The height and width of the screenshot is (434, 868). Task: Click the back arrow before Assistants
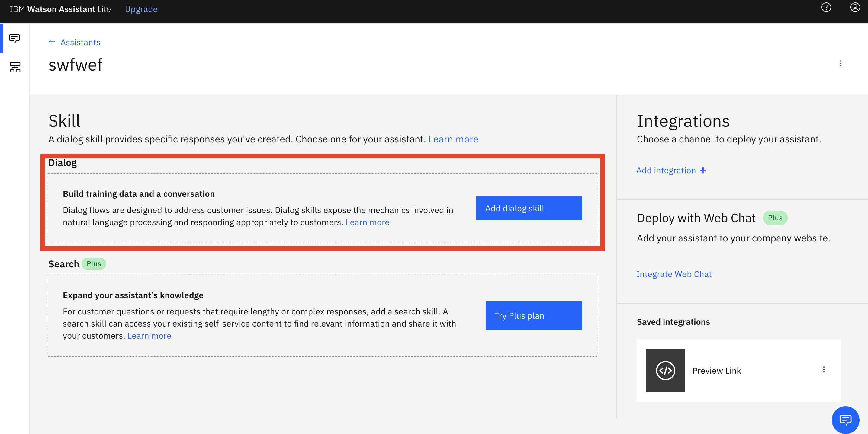click(52, 42)
